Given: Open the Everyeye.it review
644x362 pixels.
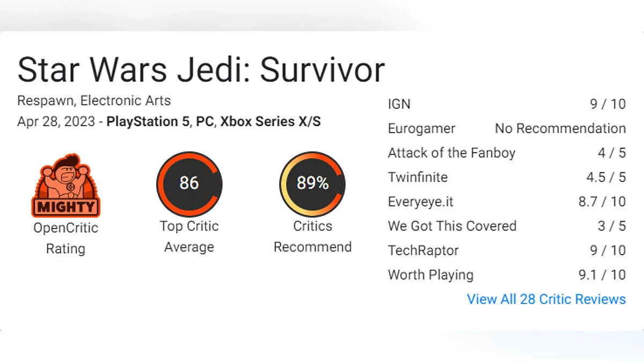Looking at the screenshot, I should pyautogui.click(x=421, y=202).
